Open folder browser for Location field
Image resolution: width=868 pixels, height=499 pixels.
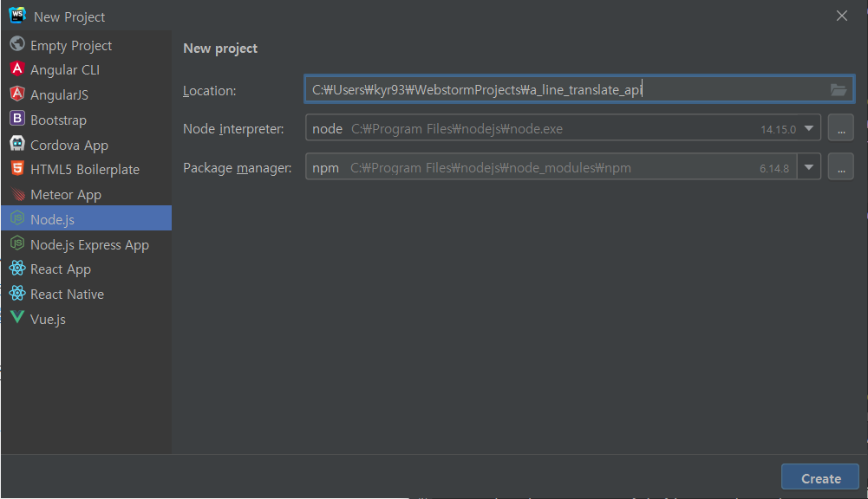pyautogui.click(x=839, y=89)
